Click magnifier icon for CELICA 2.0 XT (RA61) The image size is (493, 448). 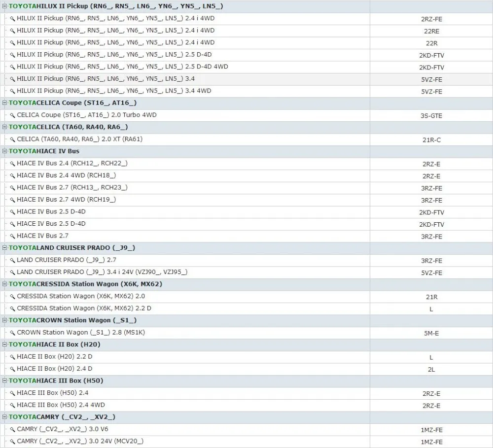coord(12,139)
